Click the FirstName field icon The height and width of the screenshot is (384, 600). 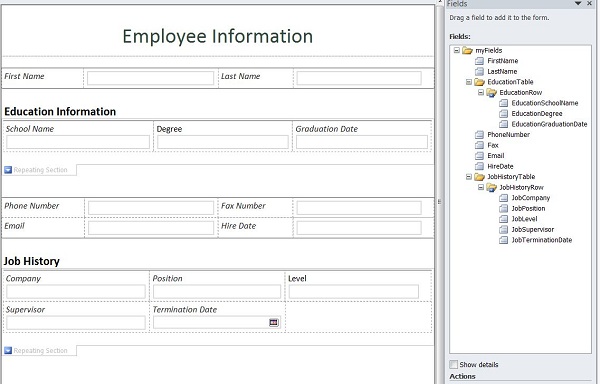coord(479,61)
